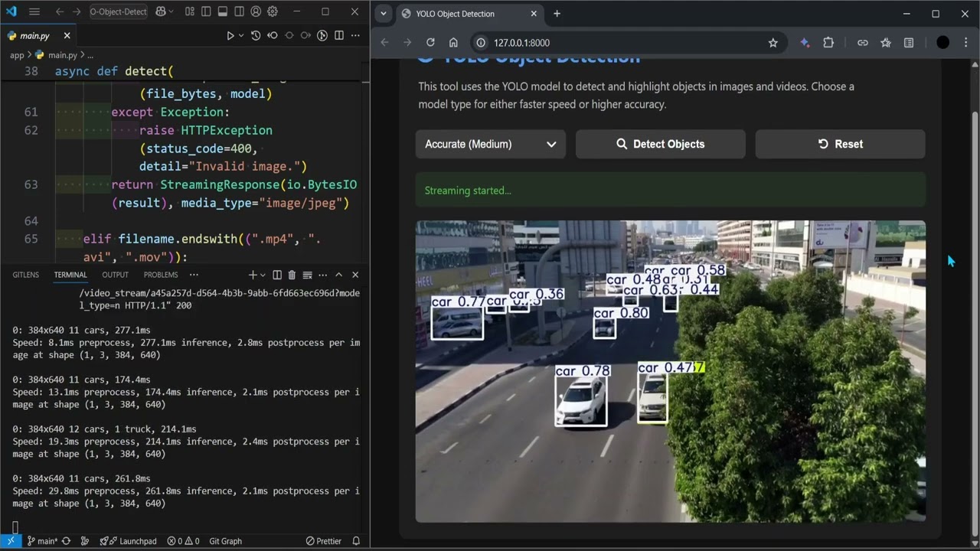Open changes with previous revision

273,35
